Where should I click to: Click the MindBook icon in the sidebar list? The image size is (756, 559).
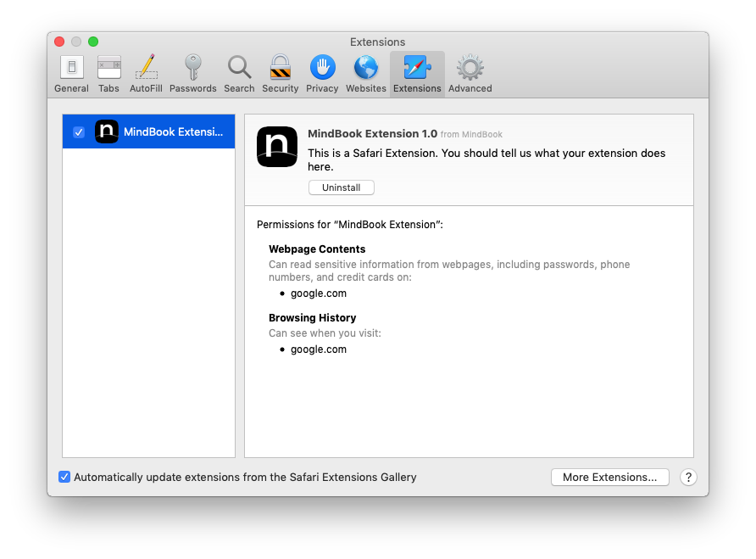pyautogui.click(x=106, y=131)
